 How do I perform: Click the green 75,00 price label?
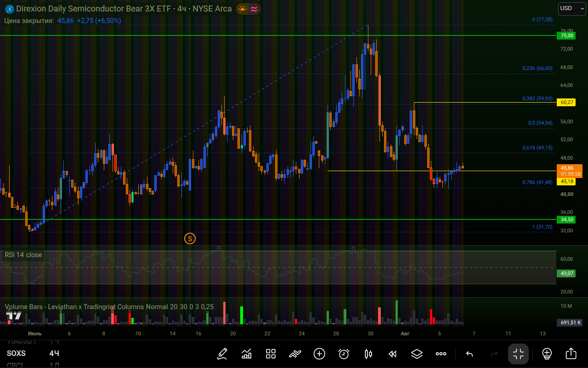pyautogui.click(x=565, y=35)
